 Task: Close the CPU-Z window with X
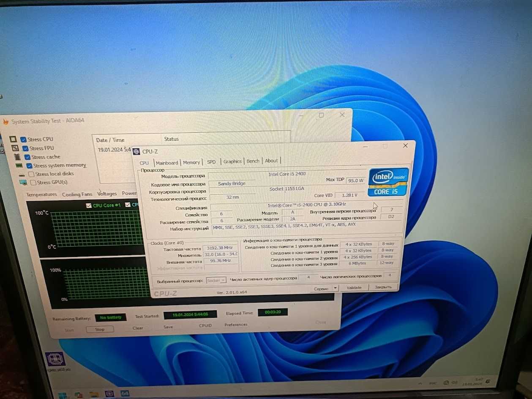click(405, 145)
